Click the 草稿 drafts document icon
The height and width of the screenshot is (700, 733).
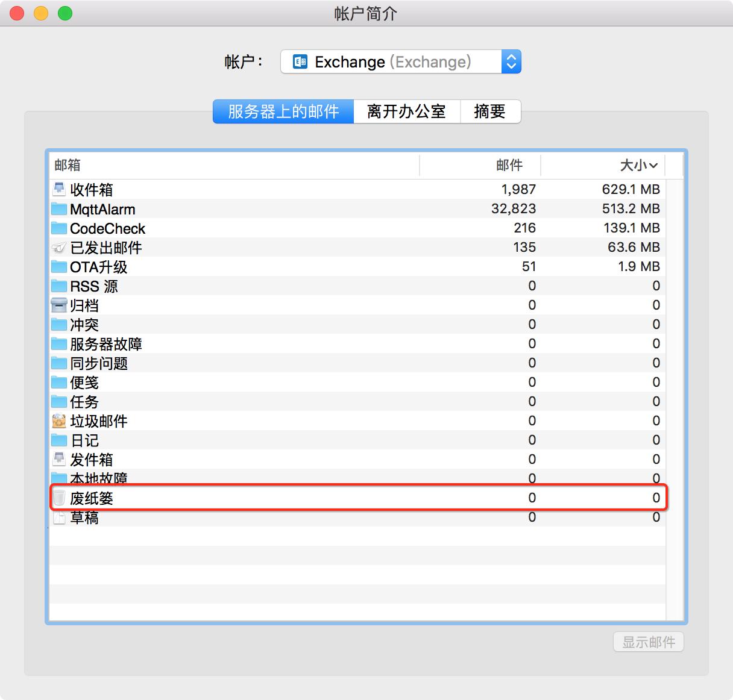(58, 517)
